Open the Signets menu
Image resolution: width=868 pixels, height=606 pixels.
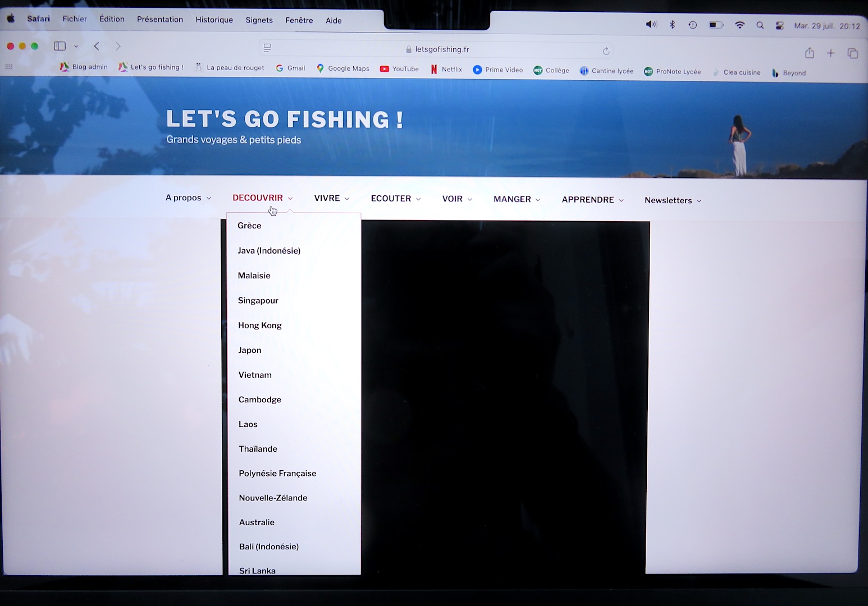tap(259, 20)
